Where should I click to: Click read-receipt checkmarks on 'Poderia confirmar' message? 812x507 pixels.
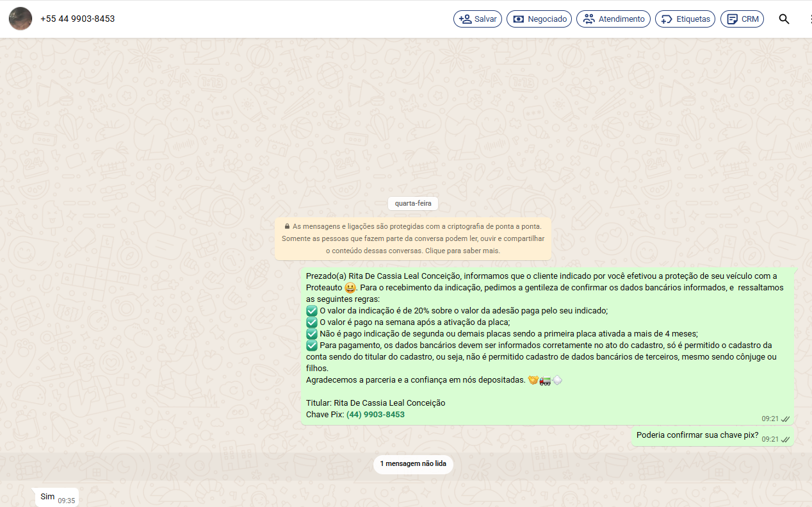coord(785,439)
